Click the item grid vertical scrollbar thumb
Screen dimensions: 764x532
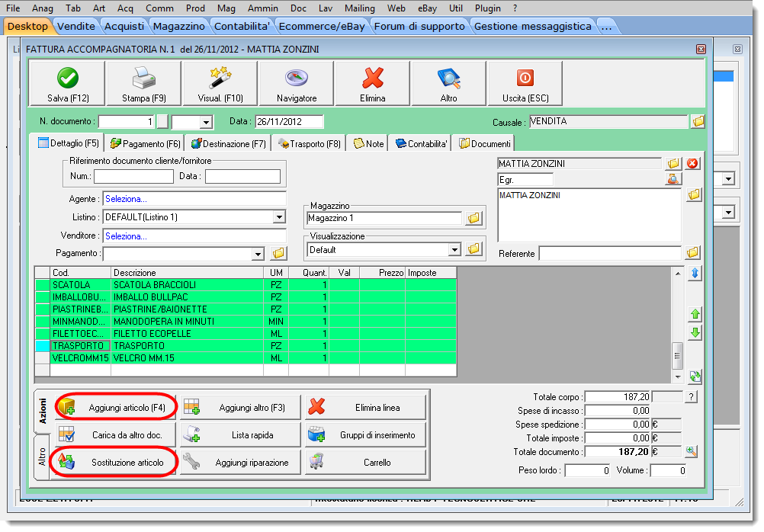tap(676, 354)
